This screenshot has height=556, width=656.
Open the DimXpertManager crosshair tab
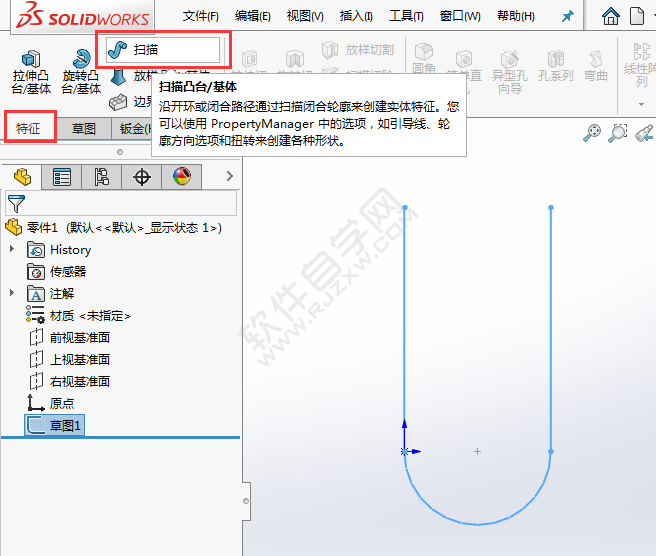[x=142, y=177]
